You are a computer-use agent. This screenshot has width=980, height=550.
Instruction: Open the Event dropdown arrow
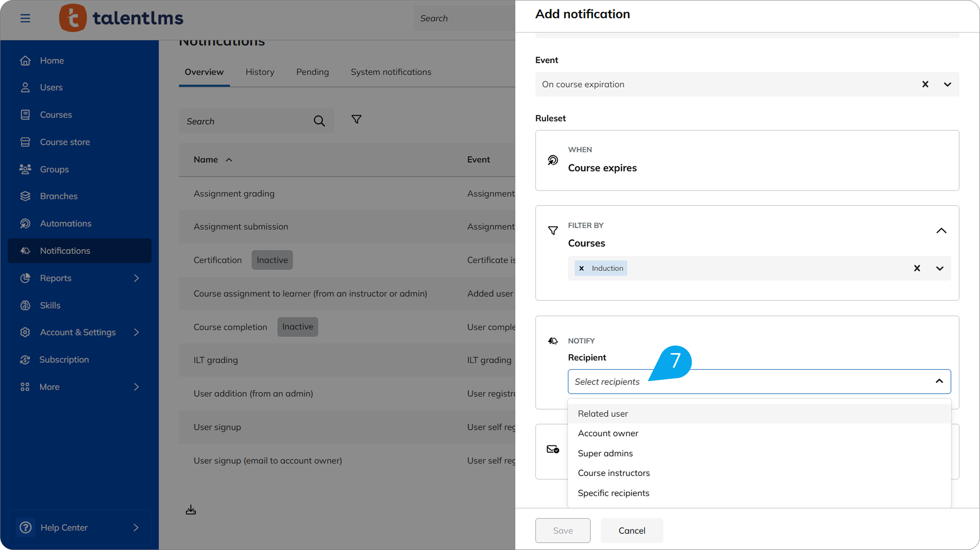[947, 84]
